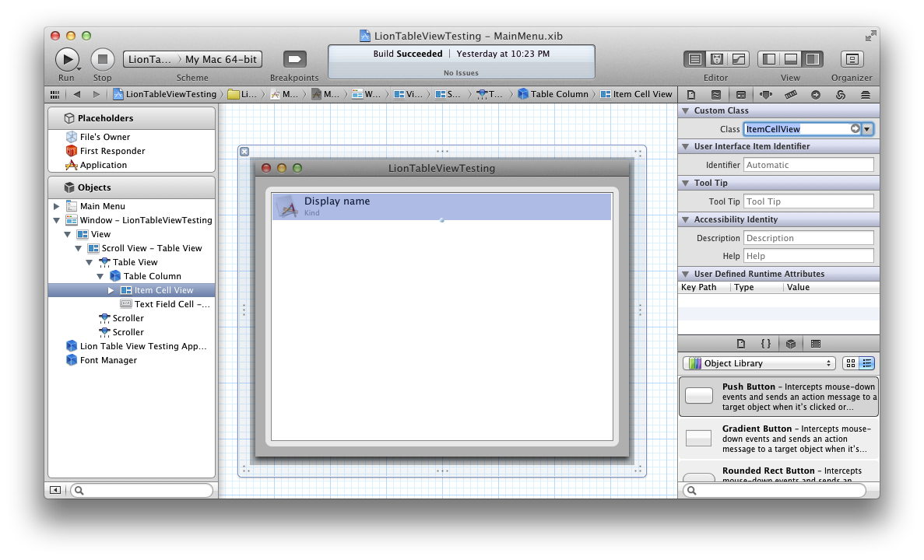Expand the Main Menu tree item
The height and width of the screenshot is (560, 924).
(57, 206)
